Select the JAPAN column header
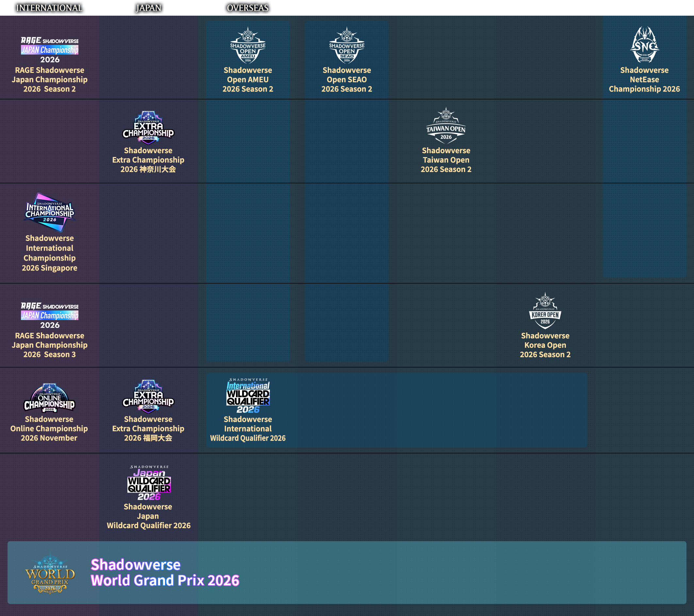694x616 pixels. coord(148,8)
